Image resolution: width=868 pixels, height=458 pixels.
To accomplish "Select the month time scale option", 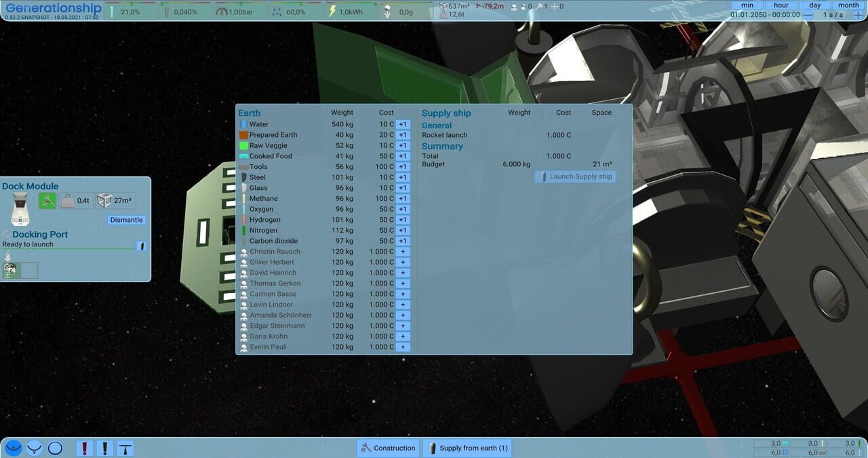I will (848, 5).
